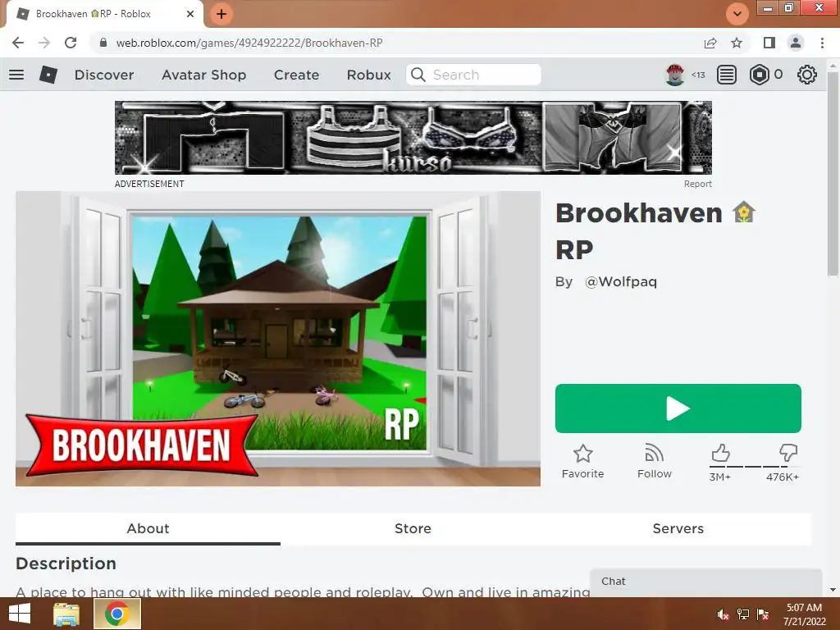
Task: Go forward to the next page
Action: (x=44, y=43)
